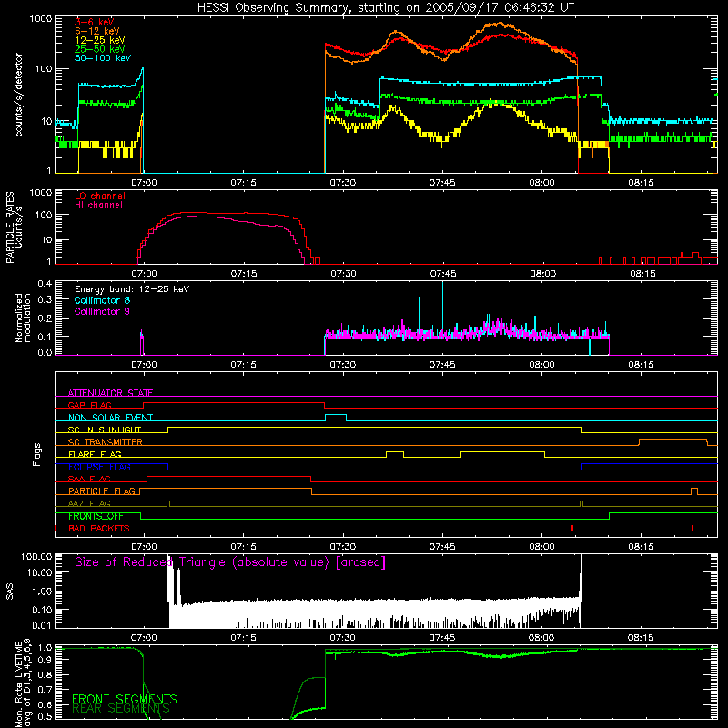Click the green 25-50 keV legend entry
This screenshot has width=728, height=728.
coord(99,49)
